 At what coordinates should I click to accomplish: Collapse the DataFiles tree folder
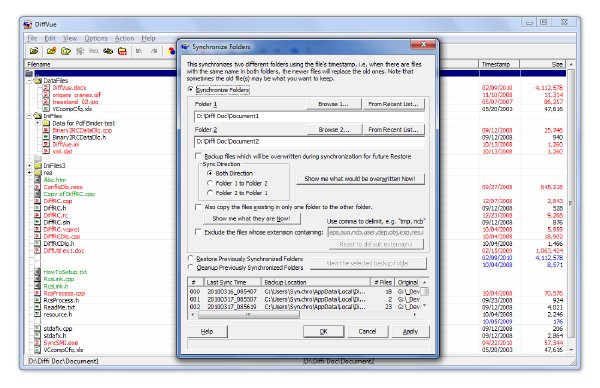coord(29,81)
